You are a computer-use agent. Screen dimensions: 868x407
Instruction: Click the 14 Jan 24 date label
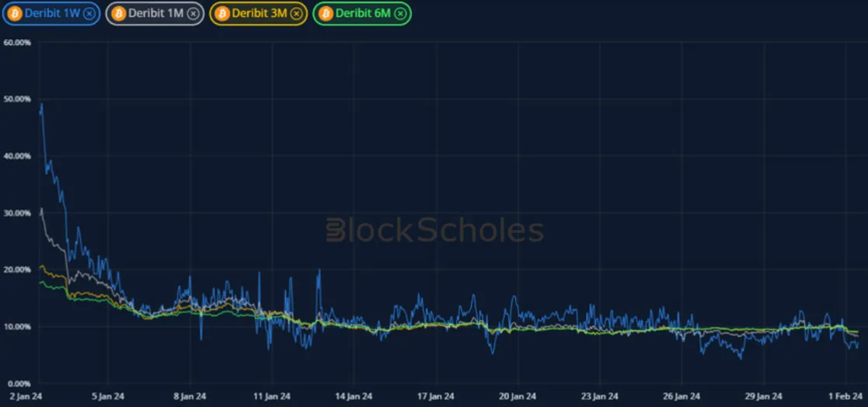(x=354, y=396)
